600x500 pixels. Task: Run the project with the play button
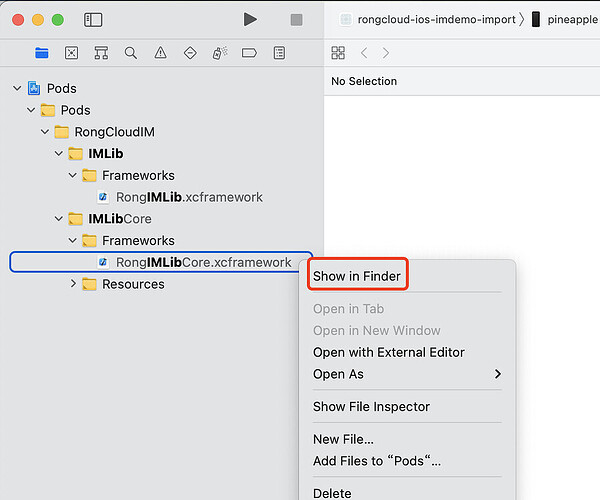click(250, 20)
